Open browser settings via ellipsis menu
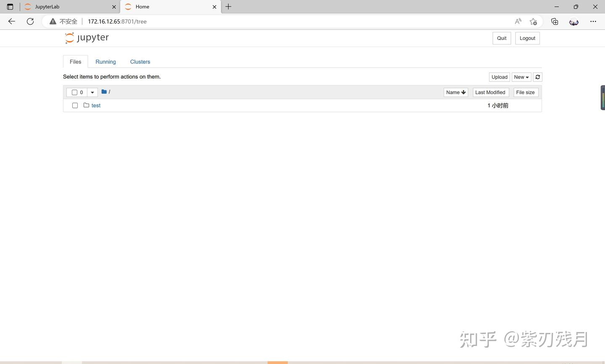605x364 pixels. (593, 21)
